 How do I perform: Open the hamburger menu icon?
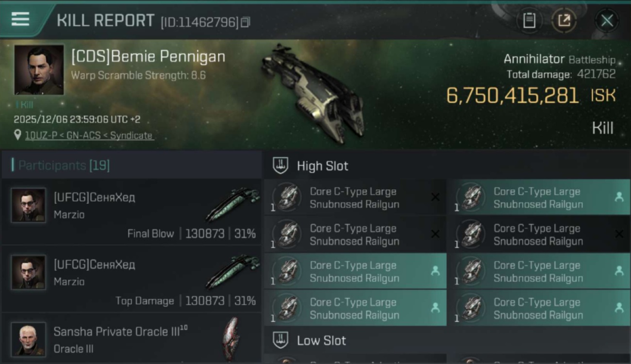pos(20,19)
